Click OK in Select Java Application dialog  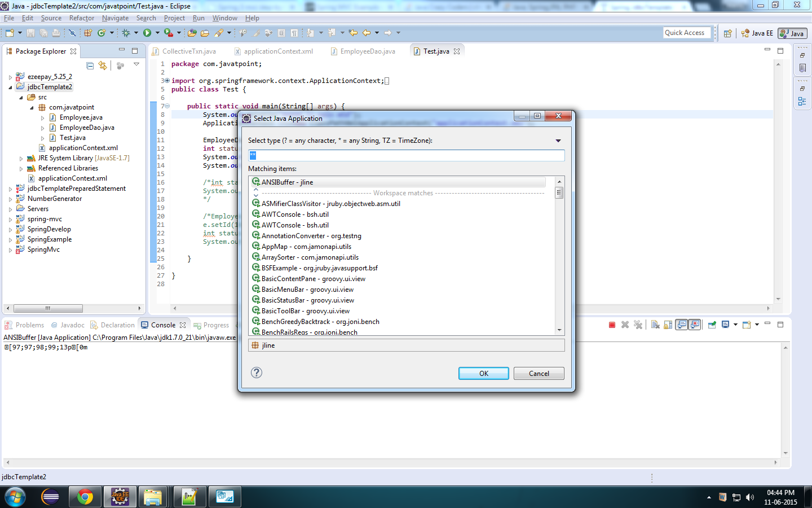tap(483, 374)
